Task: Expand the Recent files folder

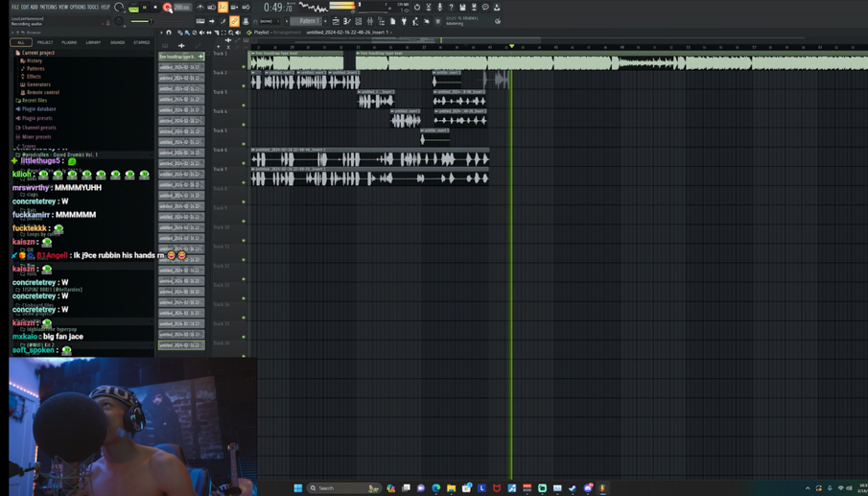Action: click(x=35, y=100)
